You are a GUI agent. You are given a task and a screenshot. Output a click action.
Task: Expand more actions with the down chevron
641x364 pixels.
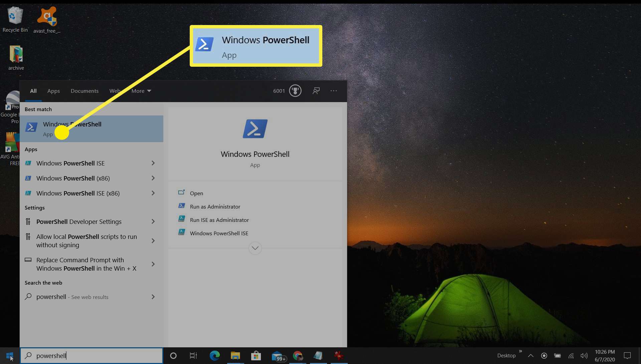coord(255,248)
